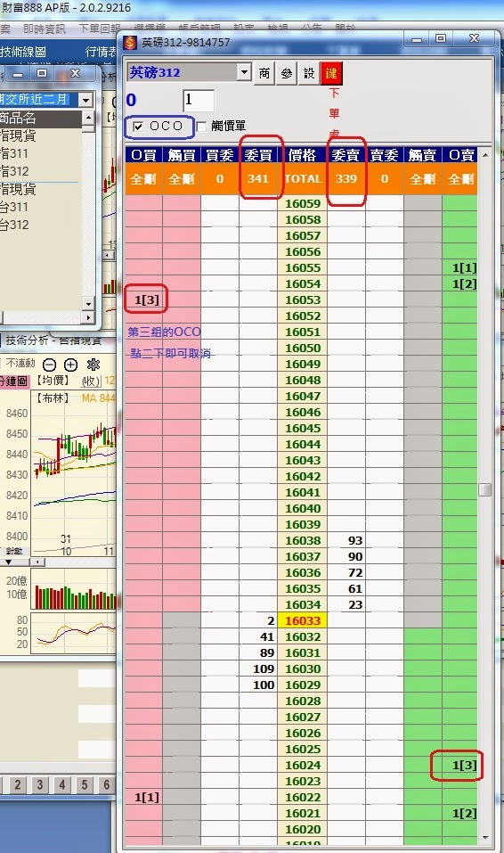This screenshot has height=853, width=504.
Task: Click bid quantity 109 at 16030
Action: [264, 669]
